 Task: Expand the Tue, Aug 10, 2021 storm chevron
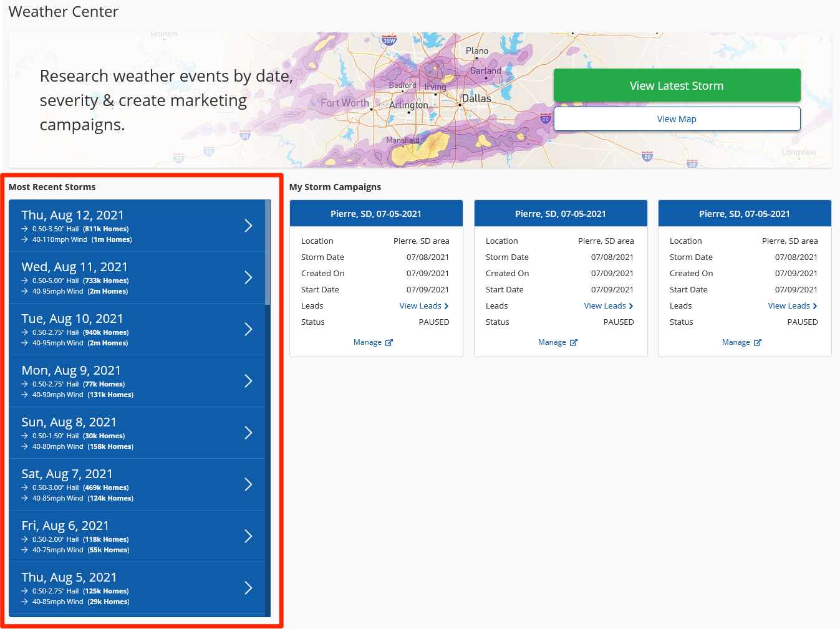click(x=248, y=329)
